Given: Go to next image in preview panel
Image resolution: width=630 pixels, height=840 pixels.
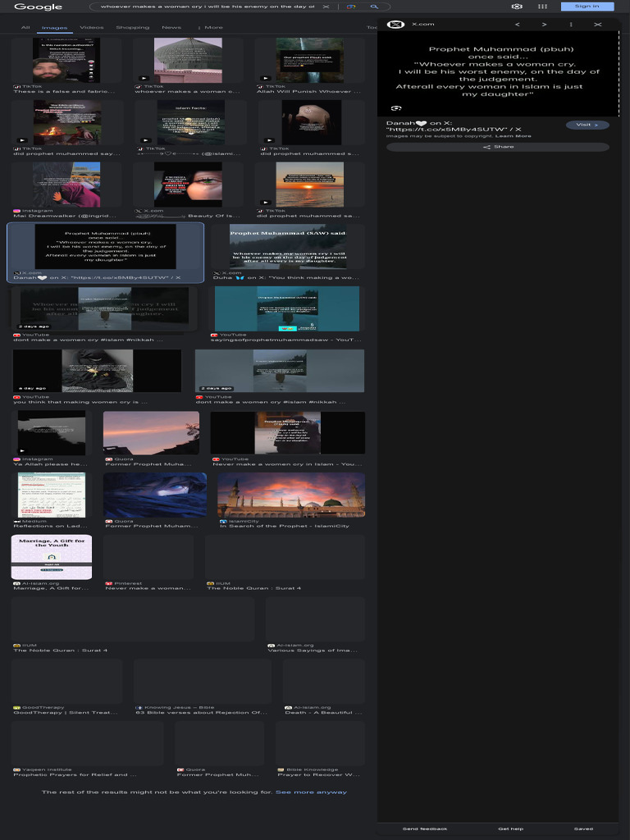Looking at the screenshot, I should [544, 24].
